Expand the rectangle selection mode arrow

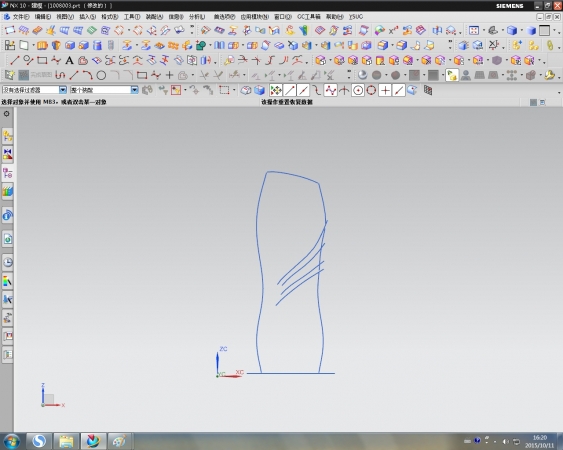pyautogui.click(x=234, y=91)
